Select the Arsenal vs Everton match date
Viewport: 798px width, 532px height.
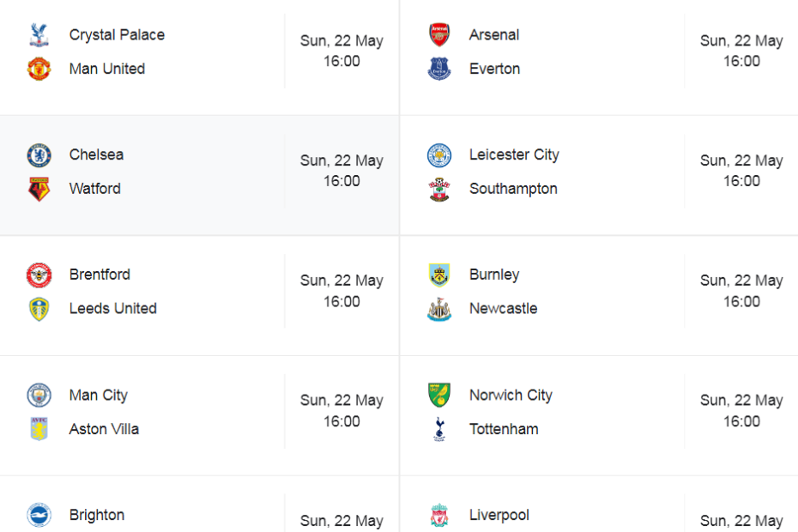[741, 40]
